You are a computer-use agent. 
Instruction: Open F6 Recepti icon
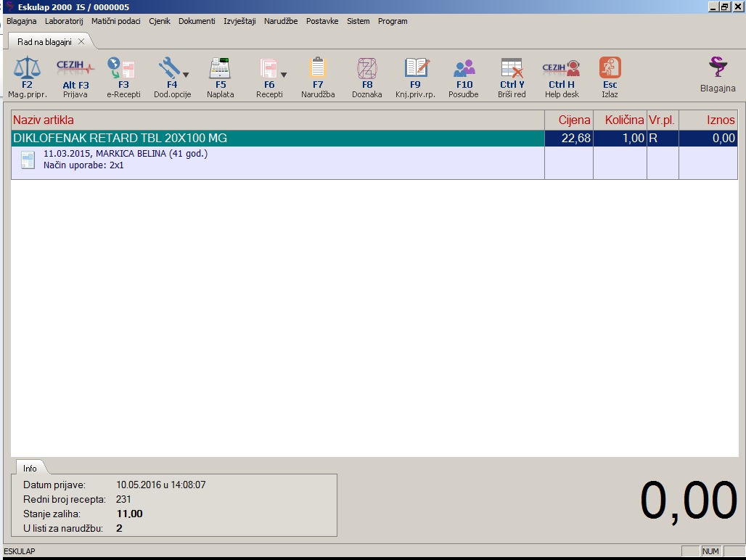tap(269, 68)
